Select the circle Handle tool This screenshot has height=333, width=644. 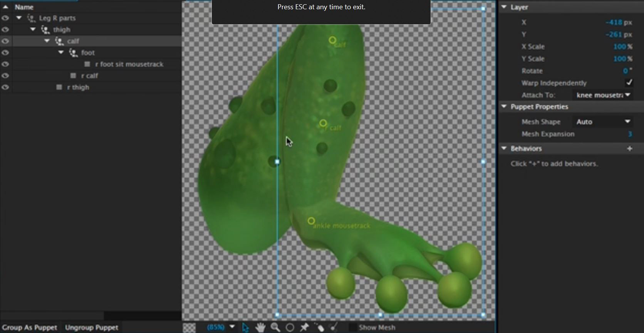[290, 328]
